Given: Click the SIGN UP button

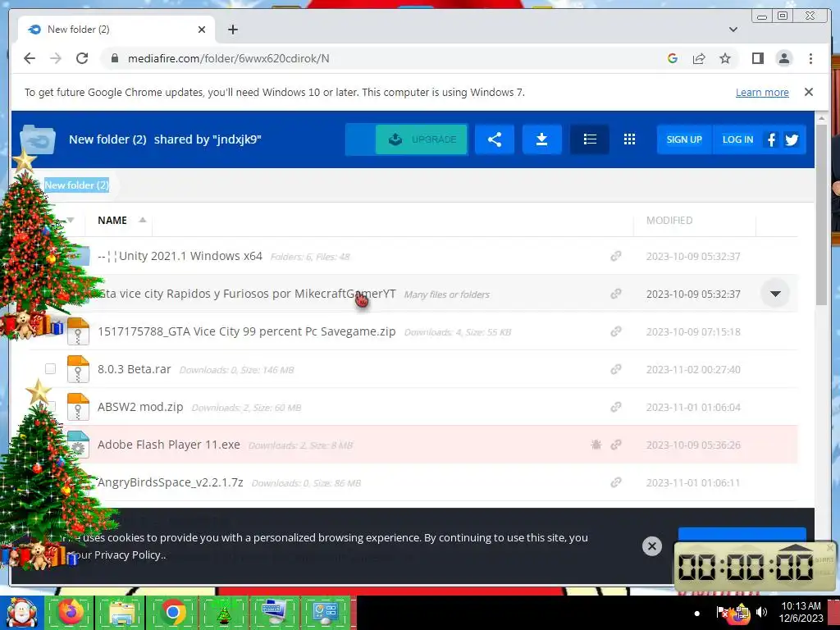Looking at the screenshot, I should (x=684, y=139).
